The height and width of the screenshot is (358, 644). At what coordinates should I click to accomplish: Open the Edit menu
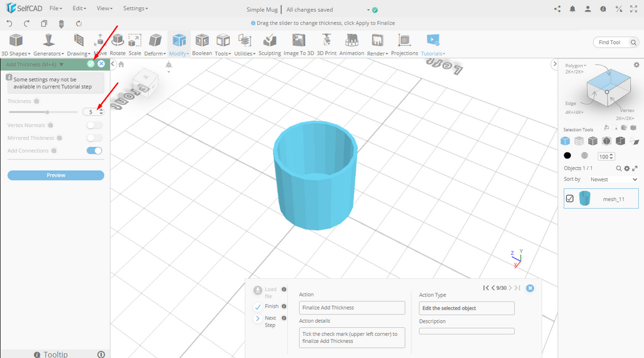[x=79, y=8]
